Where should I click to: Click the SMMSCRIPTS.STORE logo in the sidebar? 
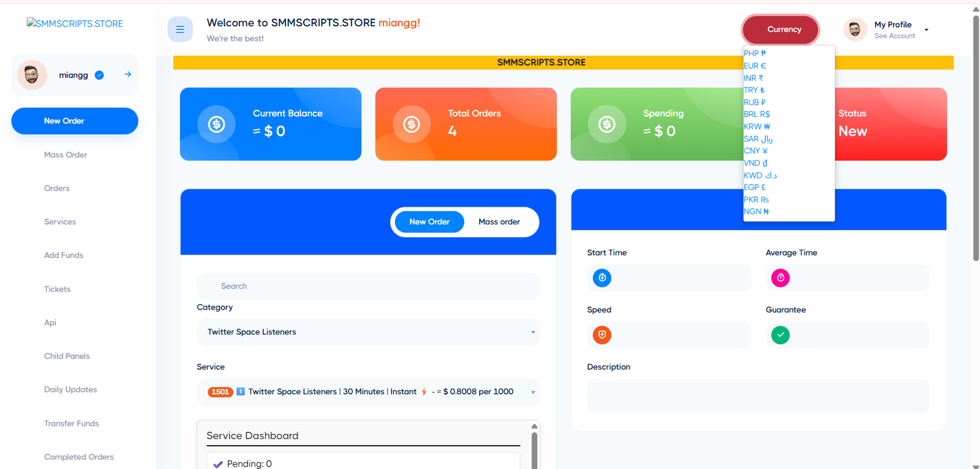click(75, 23)
